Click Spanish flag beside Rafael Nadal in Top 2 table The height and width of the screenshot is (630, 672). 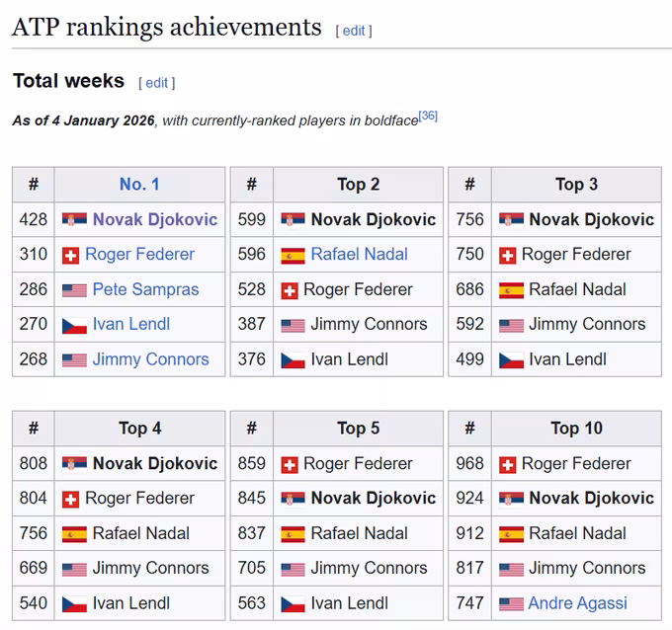pos(294,256)
